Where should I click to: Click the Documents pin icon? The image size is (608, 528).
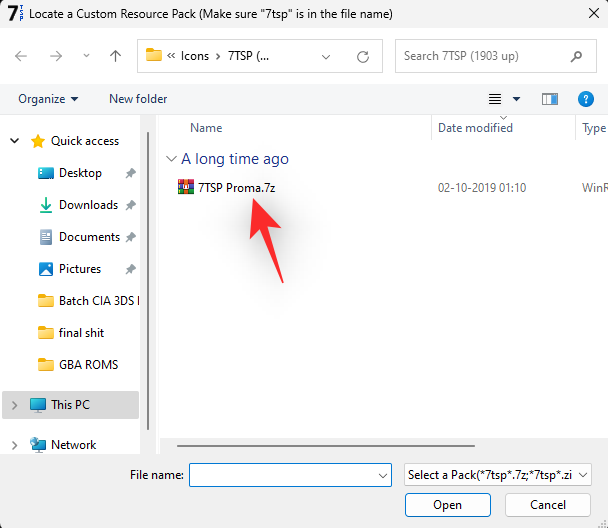point(131,237)
